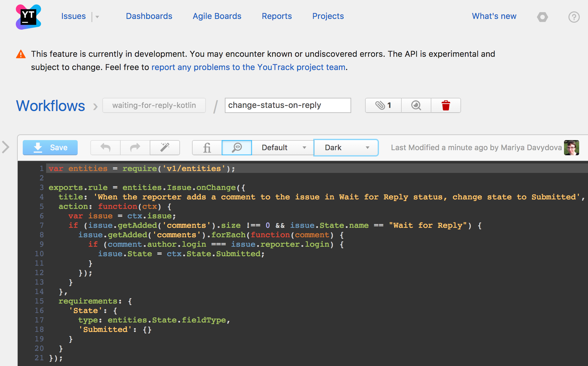Image resolution: width=588 pixels, height=366 pixels.
Task: Open the Dark theme dropdown
Action: pos(346,148)
